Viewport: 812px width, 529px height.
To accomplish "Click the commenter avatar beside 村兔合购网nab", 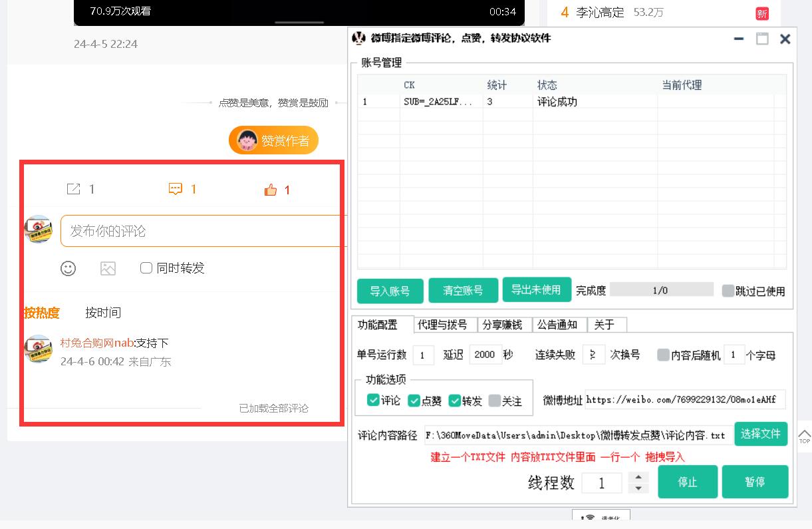I will [x=39, y=349].
